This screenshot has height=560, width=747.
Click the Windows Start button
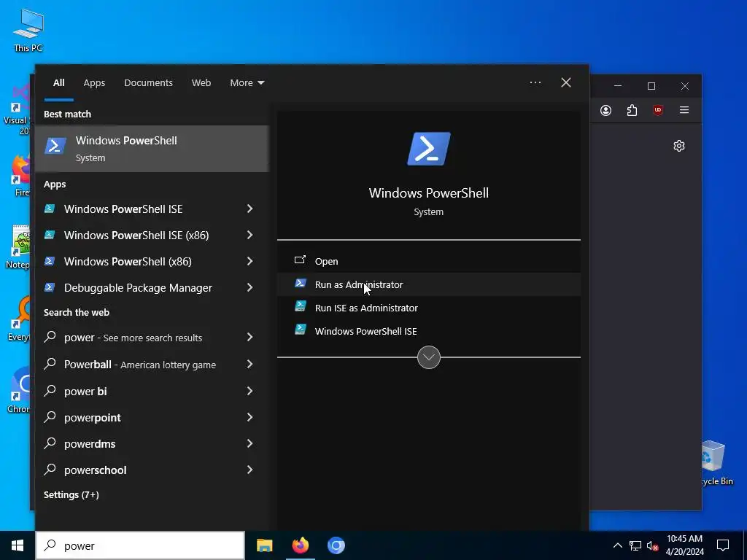18,545
